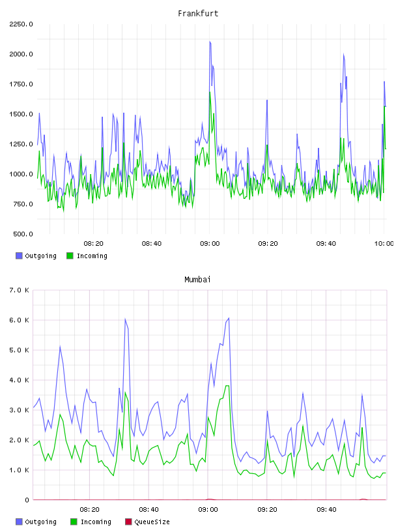The image size is (396, 532).
Task: Click Mumbai's Outgoing peak just after 09:00
Action: (229, 318)
